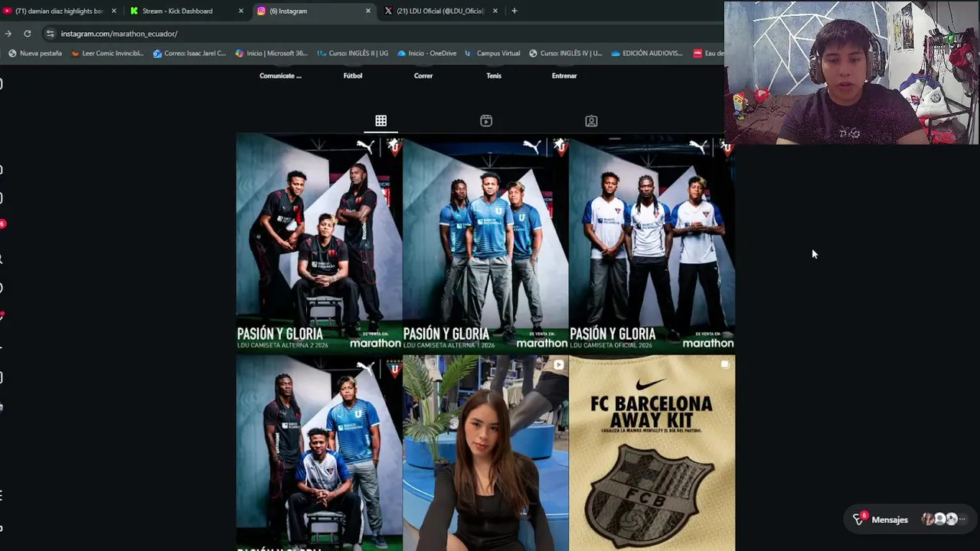Click the instagram.com/marathon_ecuador address bar

tap(119, 34)
